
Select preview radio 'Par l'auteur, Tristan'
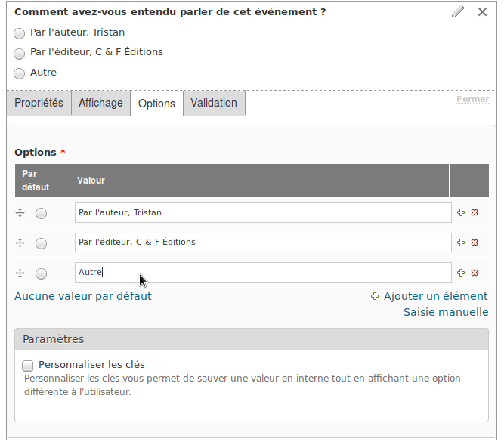coord(20,33)
